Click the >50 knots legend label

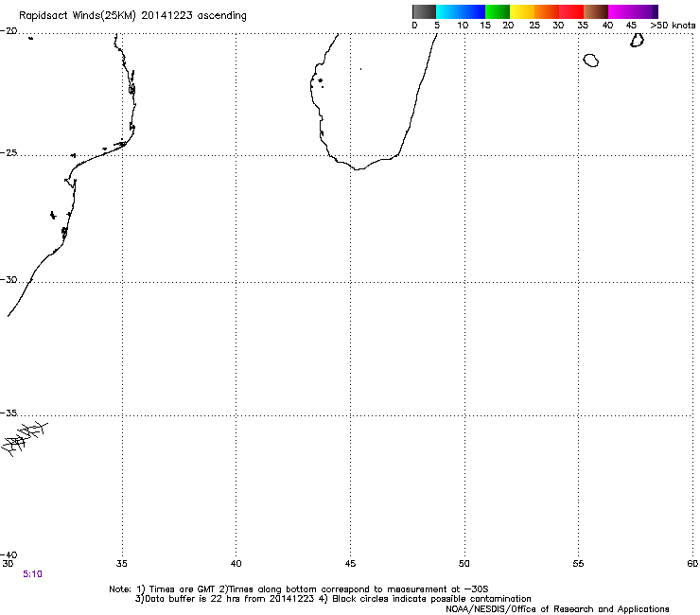tap(673, 26)
